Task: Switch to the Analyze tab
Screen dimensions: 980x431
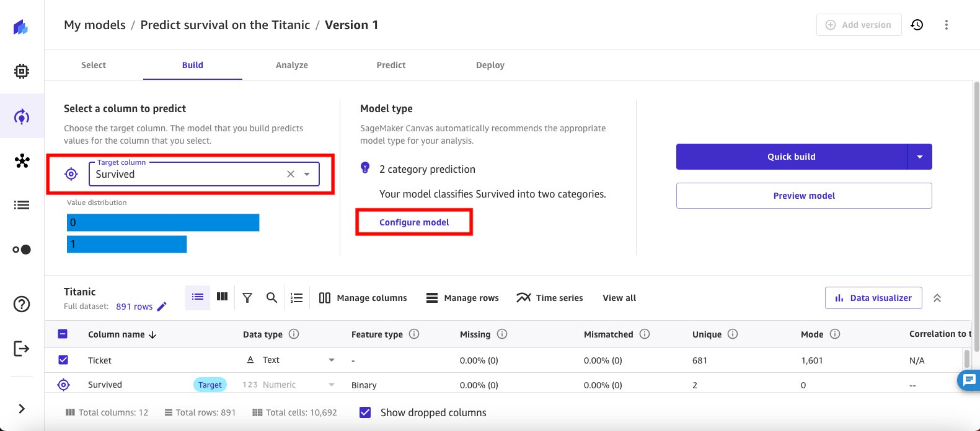Action: (x=292, y=65)
